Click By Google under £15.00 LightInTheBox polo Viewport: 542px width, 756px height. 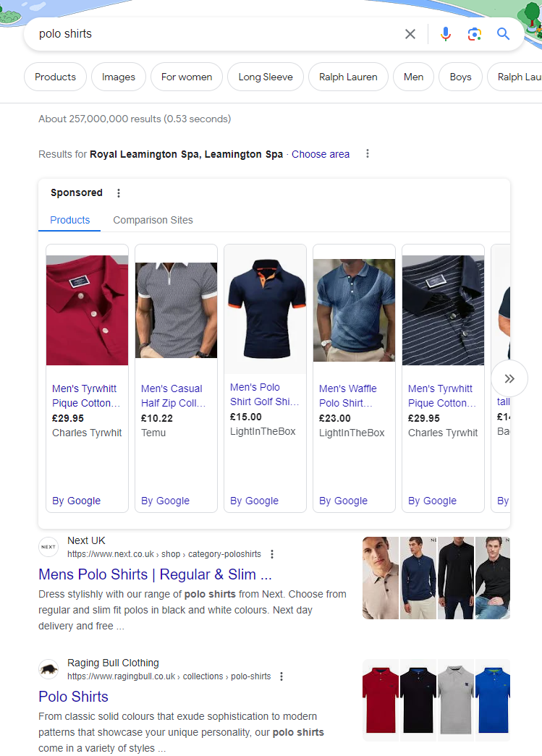[254, 501]
